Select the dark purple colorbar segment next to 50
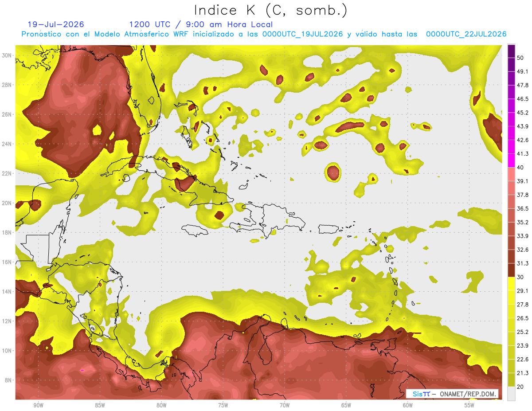The image size is (532, 411). click(x=512, y=51)
